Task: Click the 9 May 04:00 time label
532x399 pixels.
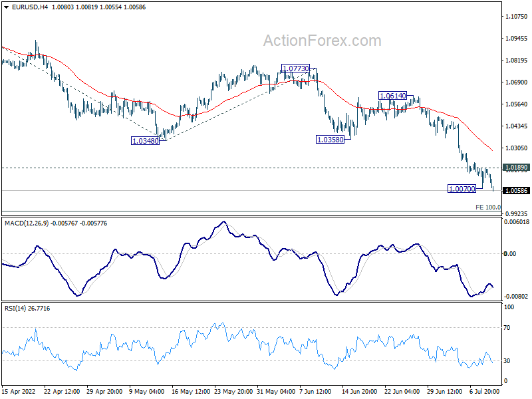Action: [147, 392]
